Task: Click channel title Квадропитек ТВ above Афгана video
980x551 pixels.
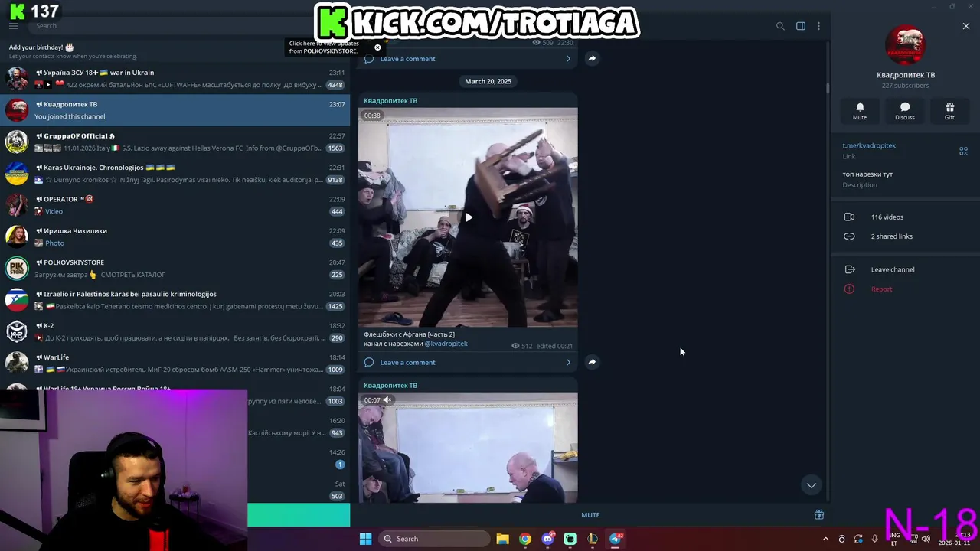Action: [390, 101]
